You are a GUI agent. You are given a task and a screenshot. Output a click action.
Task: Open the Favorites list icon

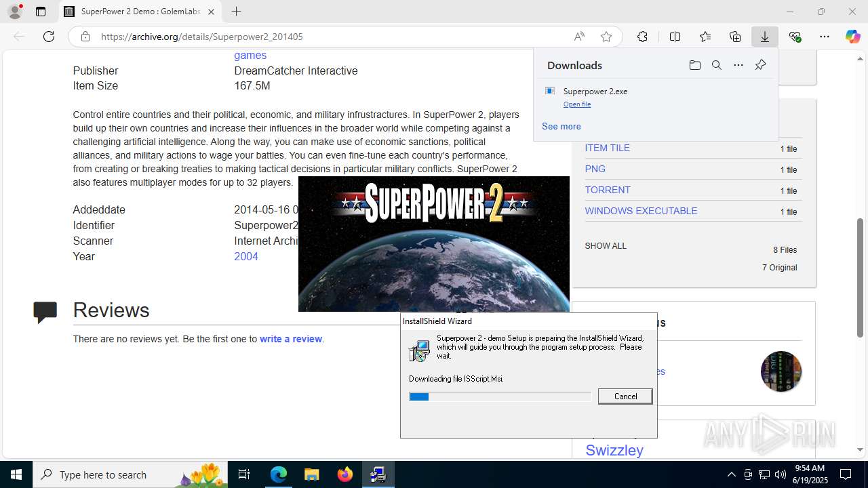tap(705, 37)
